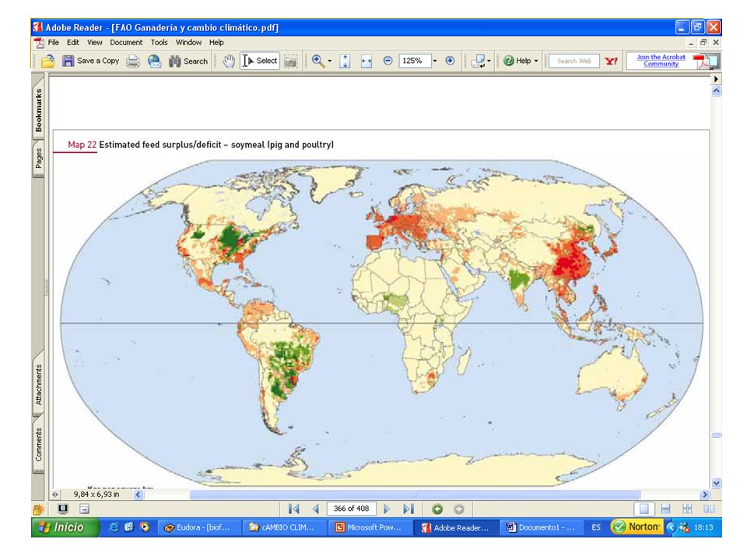Image resolution: width=747 pixels, height=560 pixels.
Task: Click the PDF document icon beside File menu
Action: coord(39,43)
